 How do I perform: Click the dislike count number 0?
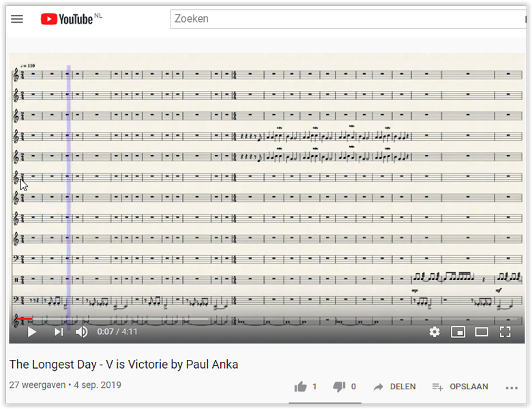pos(353,386)
